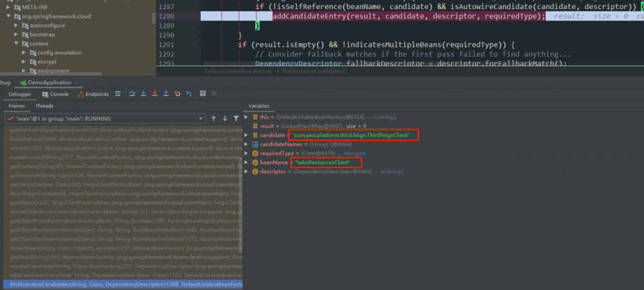Click the createContext(String):117 frame

pos(123,157)
